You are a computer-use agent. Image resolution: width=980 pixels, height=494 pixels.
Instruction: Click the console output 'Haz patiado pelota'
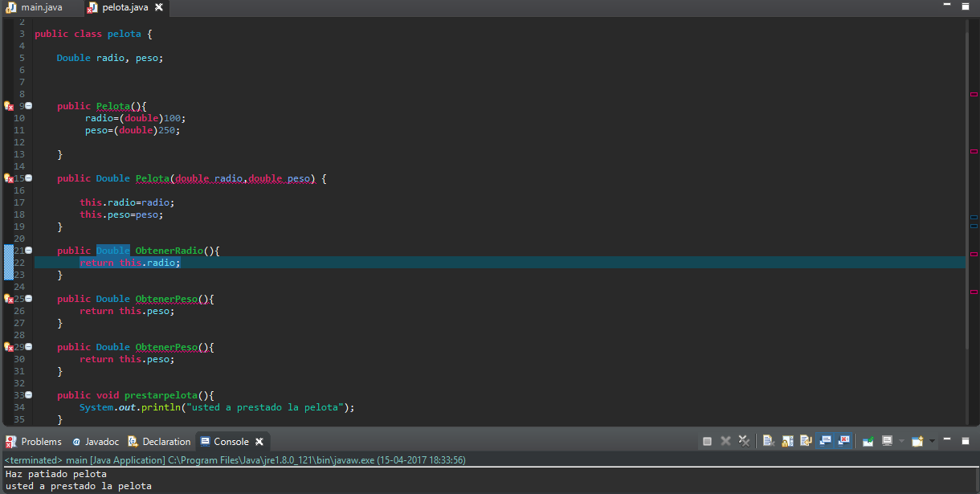pyautogui.click(x=55, y=475)
